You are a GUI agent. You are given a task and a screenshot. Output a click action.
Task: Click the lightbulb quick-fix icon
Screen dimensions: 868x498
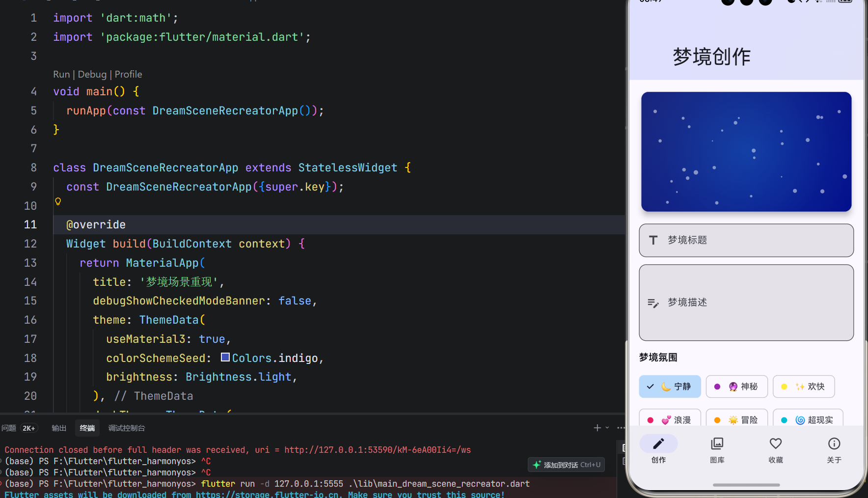point(58,201)
